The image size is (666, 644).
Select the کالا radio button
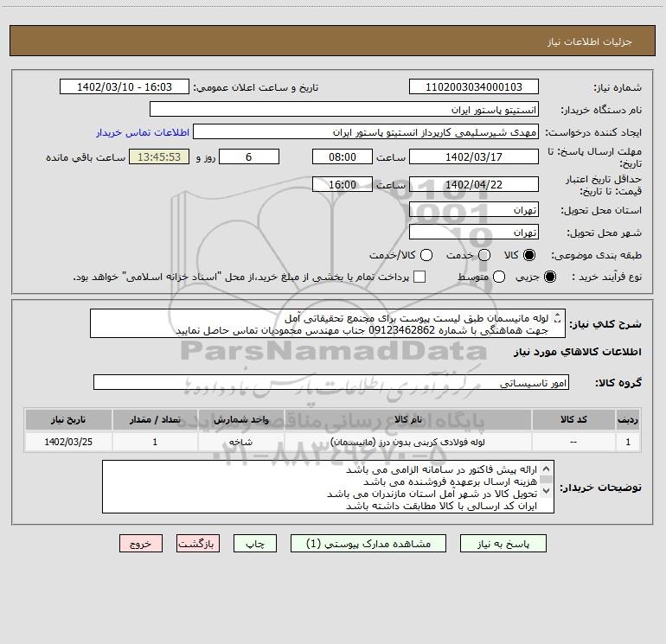tap(529, 255)
